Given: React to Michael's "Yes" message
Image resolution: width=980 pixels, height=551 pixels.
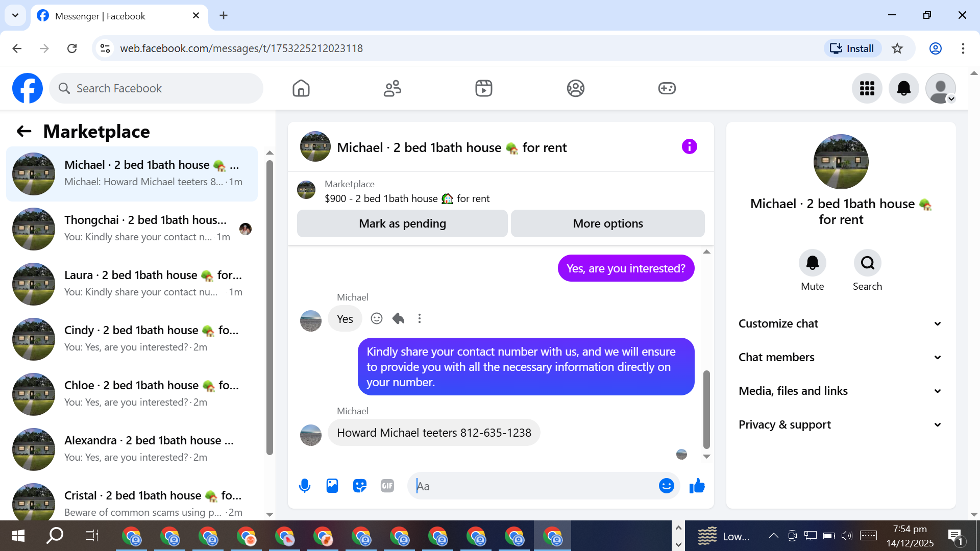Looking at the screenshot, I should click(377, 318).
